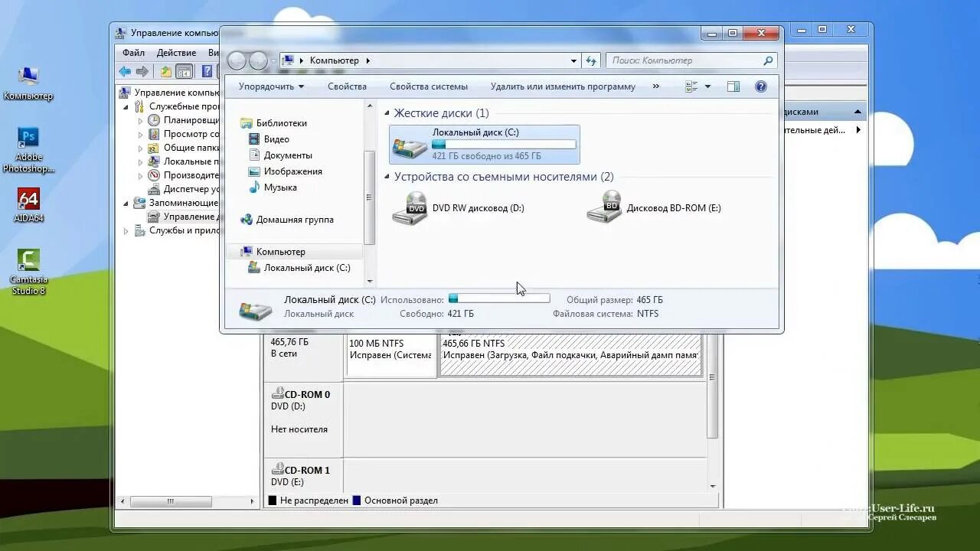
Task: Click Компьютер in the address bar breadcrumb
Action: coord(334,60)
